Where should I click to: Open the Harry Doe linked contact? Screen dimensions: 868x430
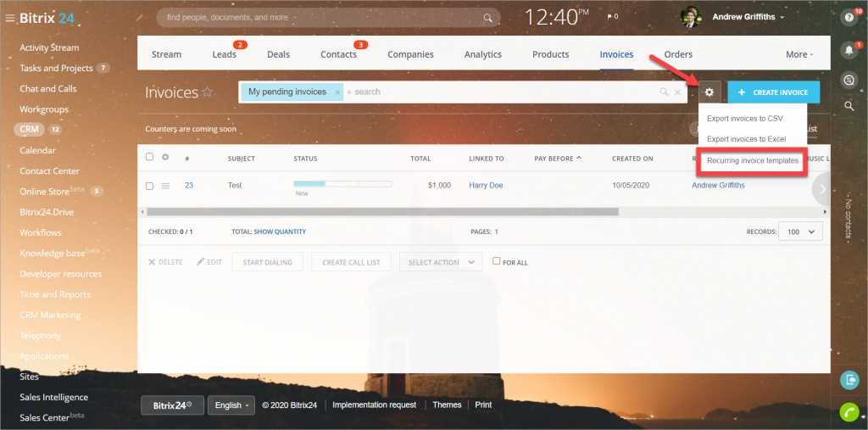point(486,185)
